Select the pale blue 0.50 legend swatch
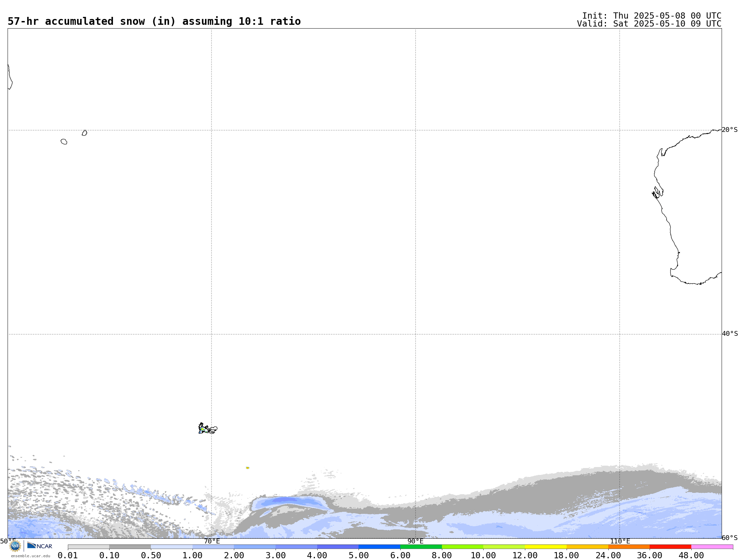This screenshot has height=560, width=744. (x=172, y=547)
